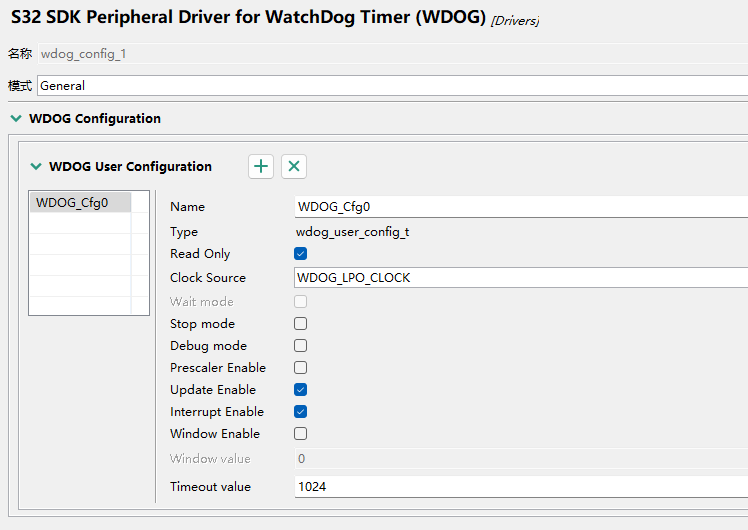Disable the Interrupt Enable checkbox

pyautogui.click(x=300, y=412)
